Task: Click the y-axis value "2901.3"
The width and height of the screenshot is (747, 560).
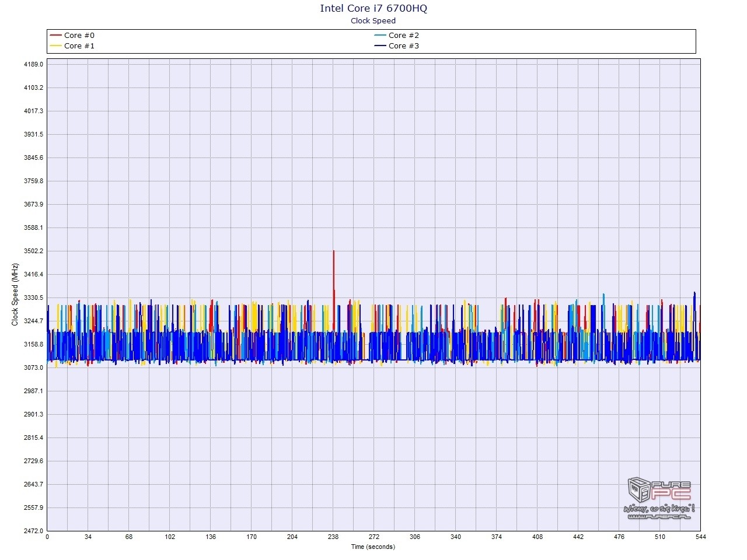Action: tap(33, 414)
